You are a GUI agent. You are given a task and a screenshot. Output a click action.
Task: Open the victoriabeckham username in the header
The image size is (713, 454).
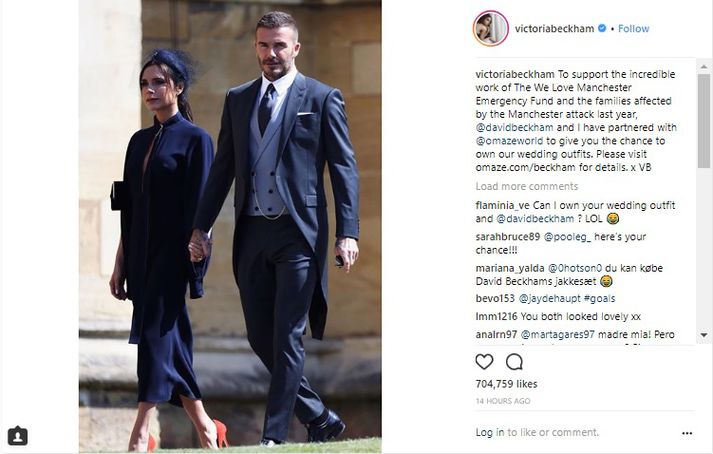pos(554,29)
